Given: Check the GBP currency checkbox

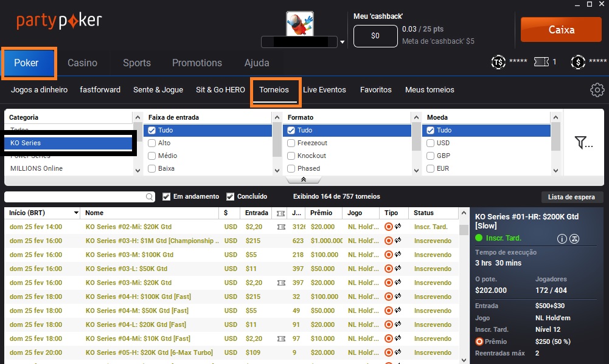Looking at the screenshot, I should coord(430,156).
